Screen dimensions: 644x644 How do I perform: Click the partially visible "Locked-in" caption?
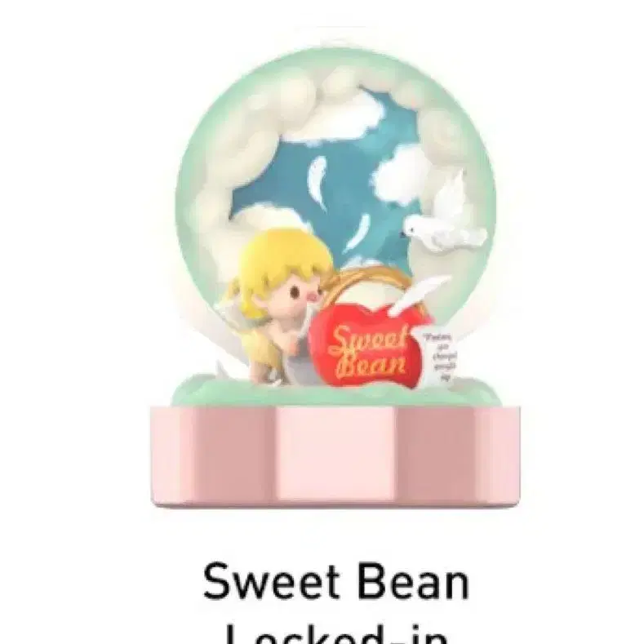[x=336, y=633]
